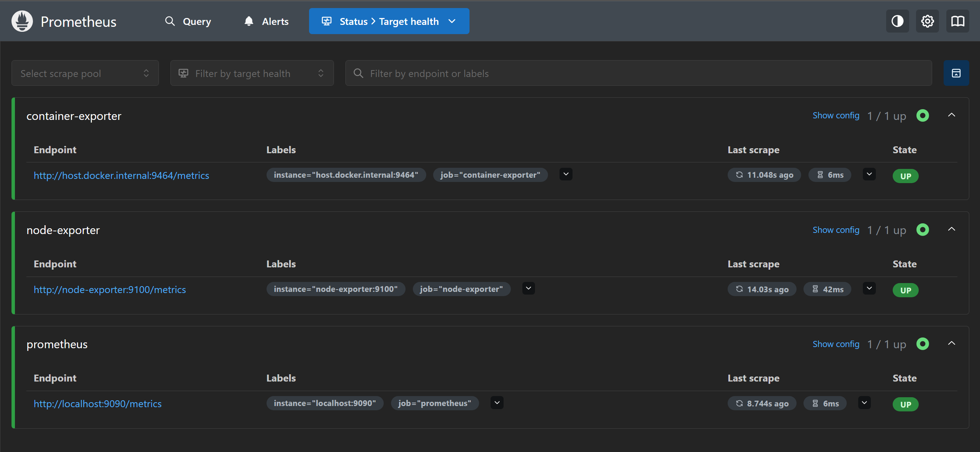The image size is (980, 452).
Task: Expand discovered labels for node-exporter target
Action: [x=528, y=288]
